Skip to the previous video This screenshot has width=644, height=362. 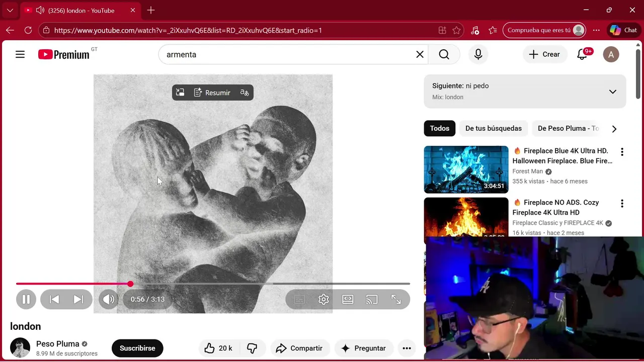coord(54,299)
